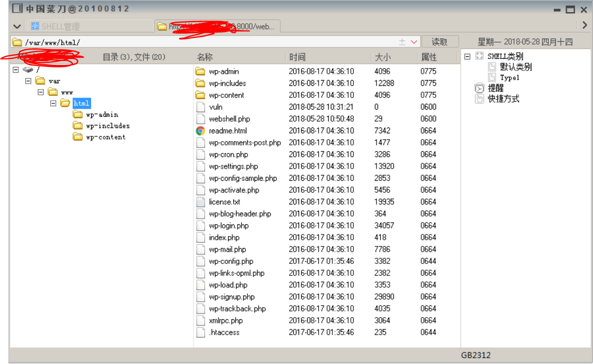Click the folder icon in path bar

coord(17,42)
